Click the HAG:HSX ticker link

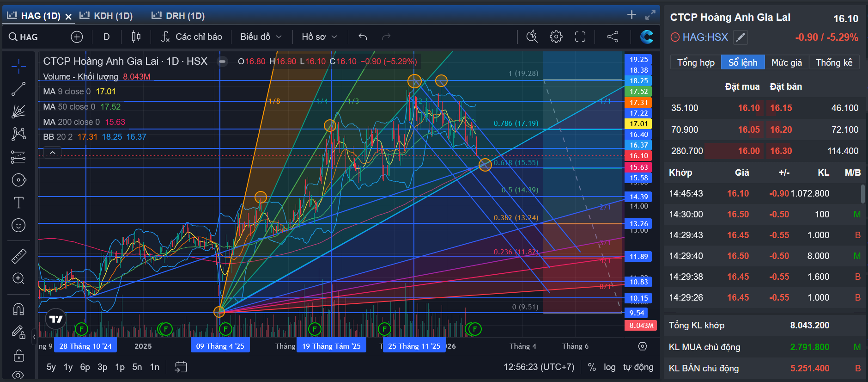point(705,37)
